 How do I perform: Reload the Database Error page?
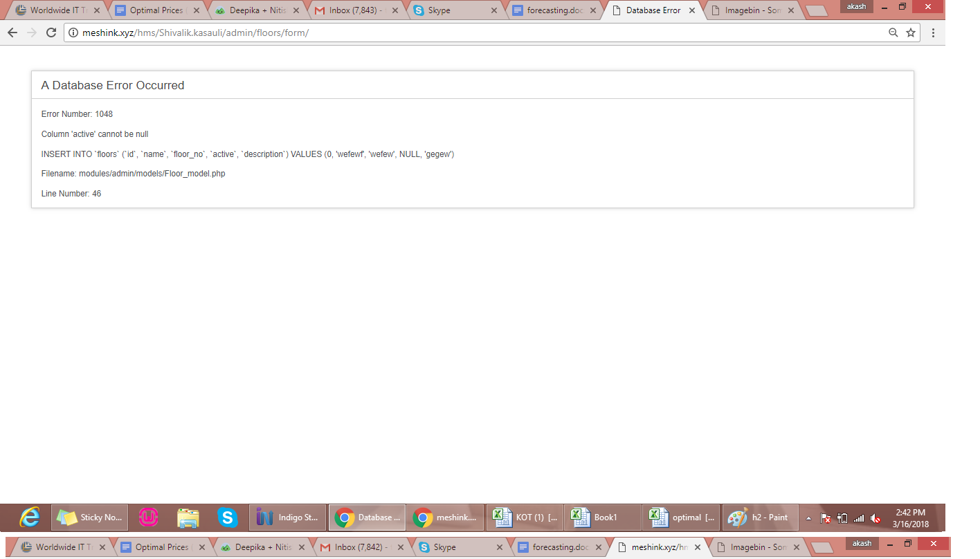(x=51, y=33)
